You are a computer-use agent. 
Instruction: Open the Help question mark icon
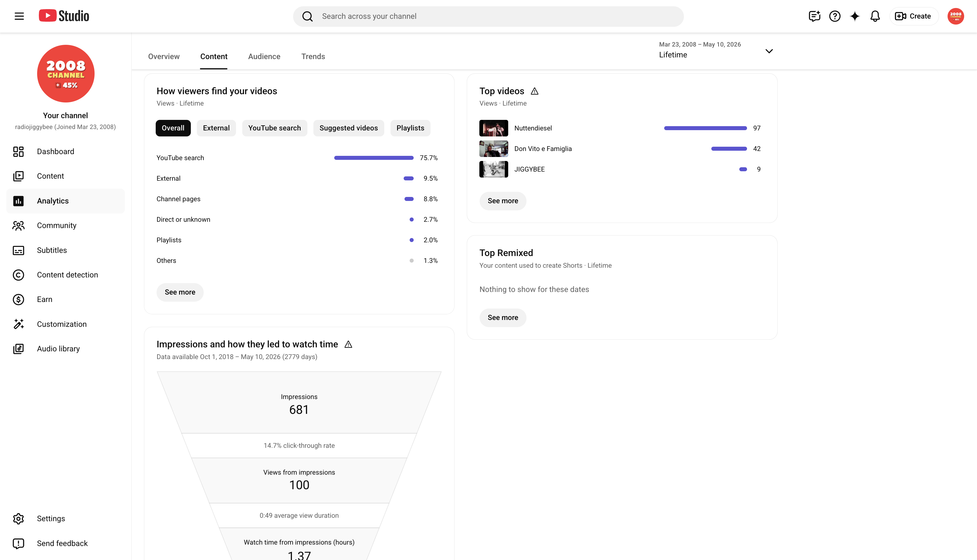point(834,16)
